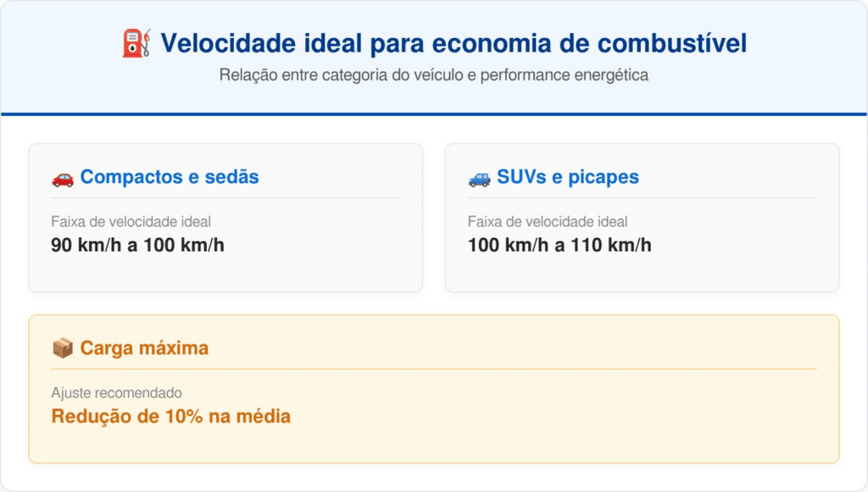Click the orange divider in the Carga máxima card

(433, 369)
